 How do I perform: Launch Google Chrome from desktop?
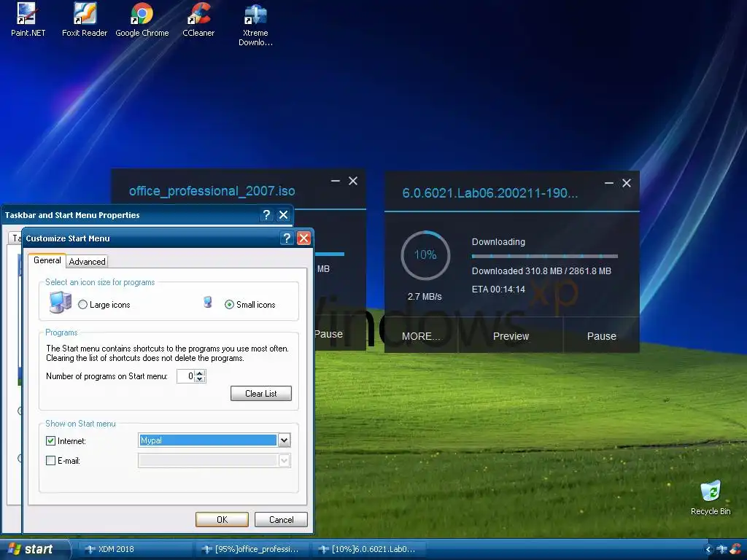(x=142, y=20)
